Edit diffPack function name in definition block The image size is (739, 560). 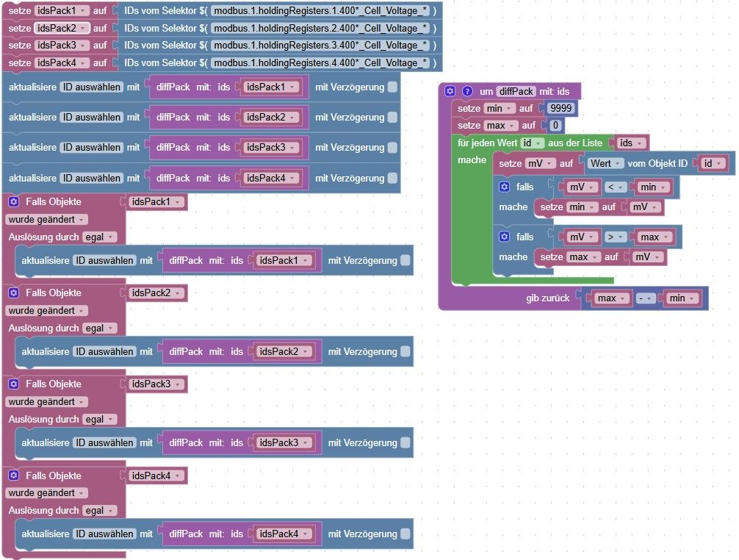click(516, 91)
